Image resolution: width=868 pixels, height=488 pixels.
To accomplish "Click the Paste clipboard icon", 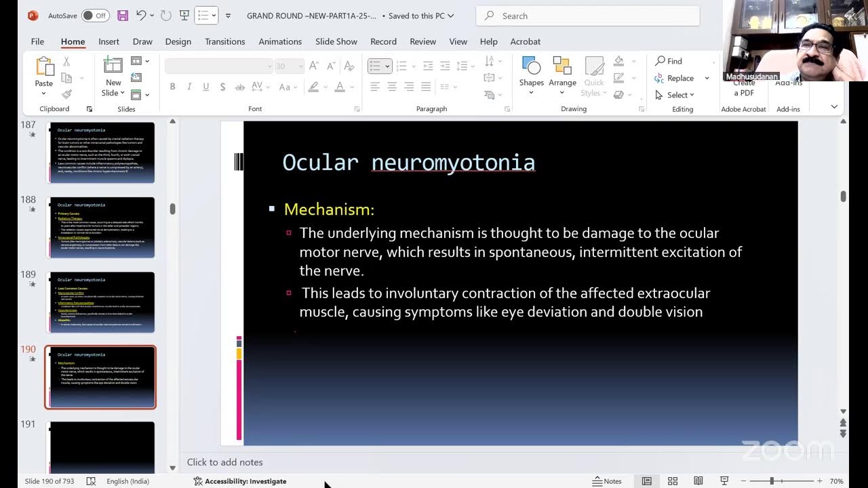I will 44,66.
